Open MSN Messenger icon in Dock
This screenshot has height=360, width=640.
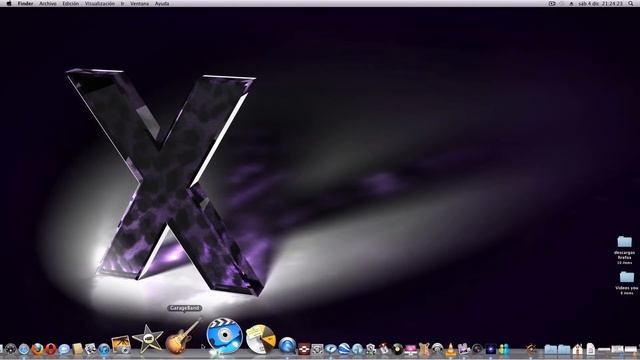pos(504,349)
